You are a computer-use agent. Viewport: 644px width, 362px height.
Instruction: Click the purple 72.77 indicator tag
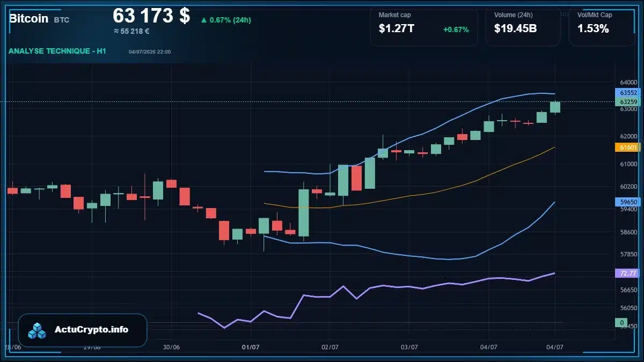pos(628,274)
